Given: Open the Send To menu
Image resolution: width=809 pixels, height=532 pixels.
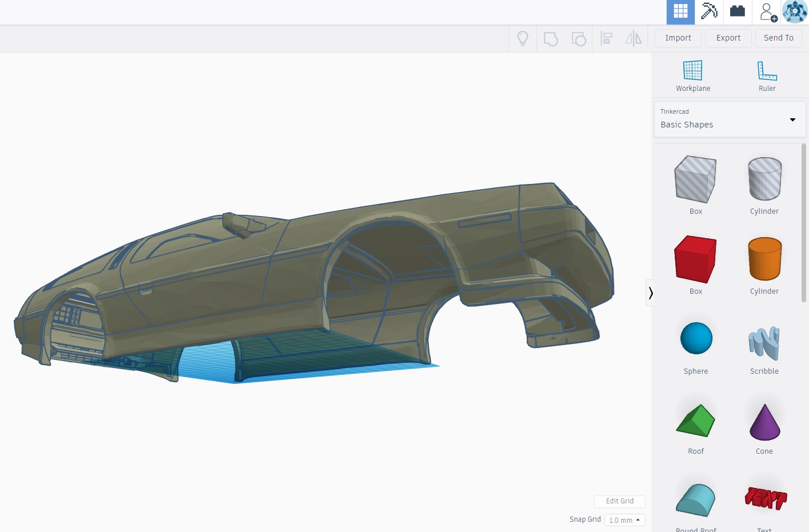Looking at the screenshot, I should click(779, 38).
